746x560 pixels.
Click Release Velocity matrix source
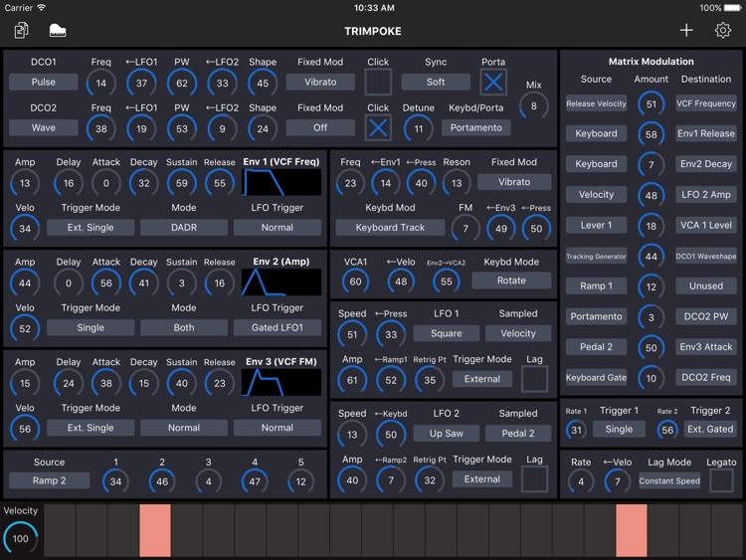[596, 103]
